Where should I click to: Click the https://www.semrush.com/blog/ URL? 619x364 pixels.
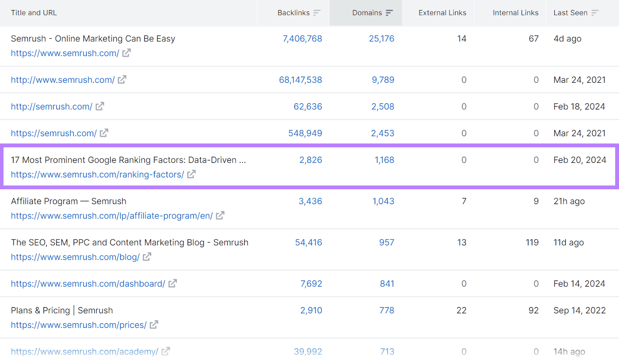75,257
